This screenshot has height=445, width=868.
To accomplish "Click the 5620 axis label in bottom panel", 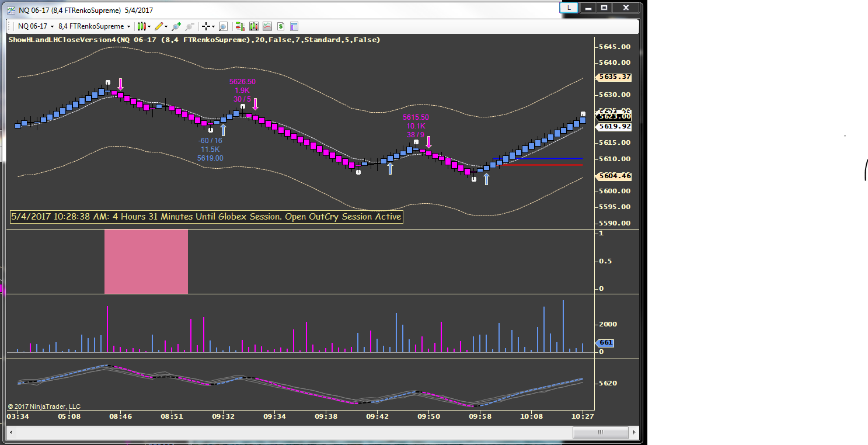I will 609,383.
